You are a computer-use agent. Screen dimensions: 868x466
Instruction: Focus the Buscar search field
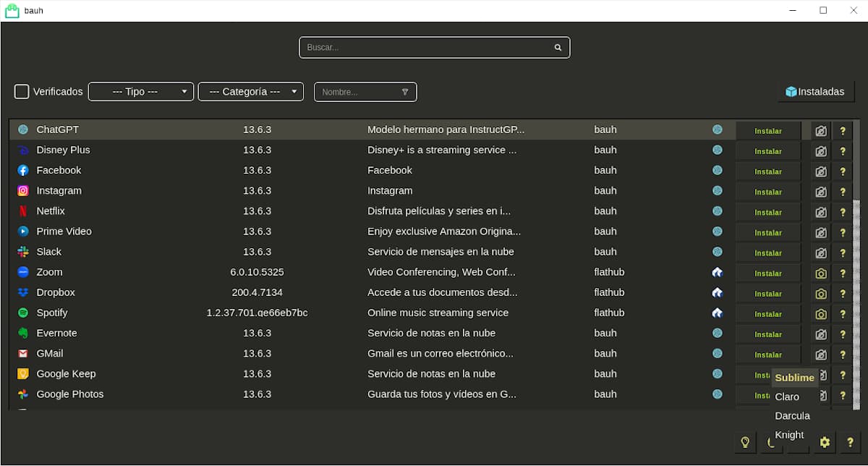point(434,48)
